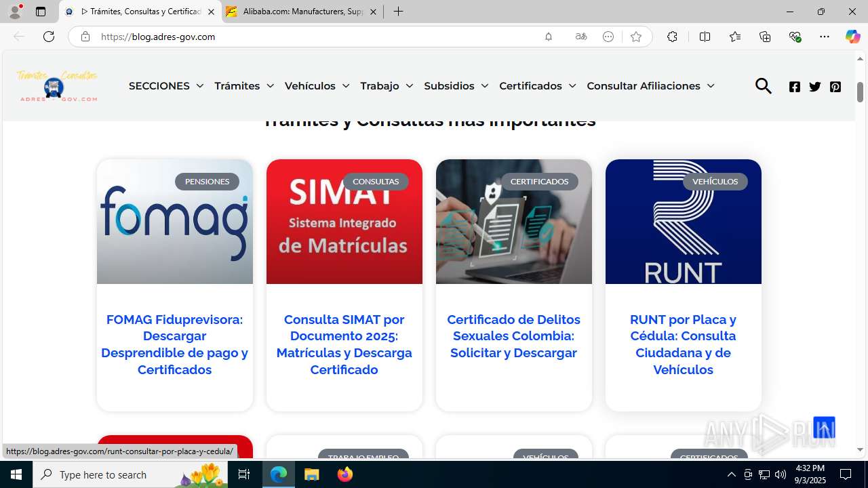868x488 pixels.
Task: Open the Collections icon
Action: coord(765,37)
